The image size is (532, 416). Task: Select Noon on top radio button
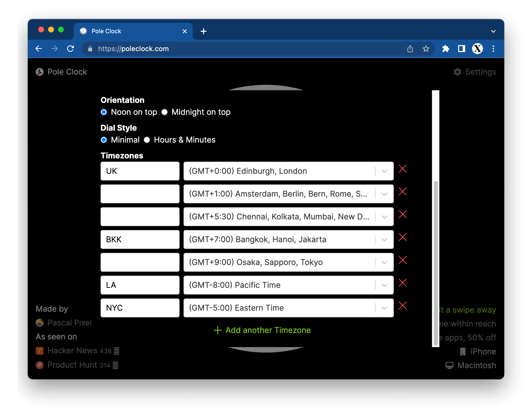[x=104, y=112]
